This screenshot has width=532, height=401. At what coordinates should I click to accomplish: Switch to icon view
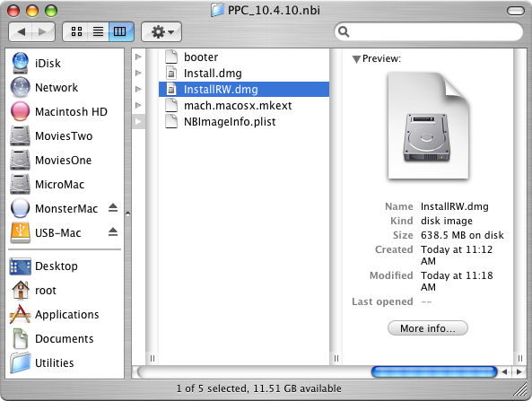pos(76,32)
